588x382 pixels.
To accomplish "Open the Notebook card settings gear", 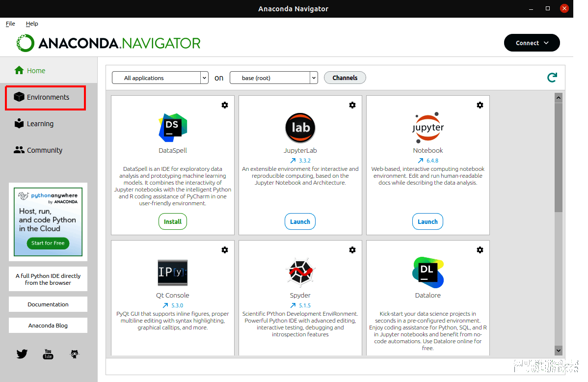I will tap(480, 105).
